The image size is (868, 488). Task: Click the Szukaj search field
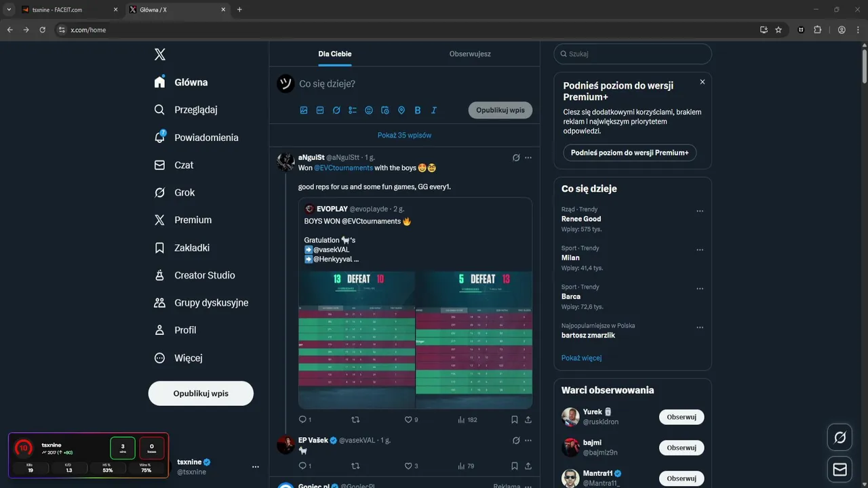click(x=633, y=54)
